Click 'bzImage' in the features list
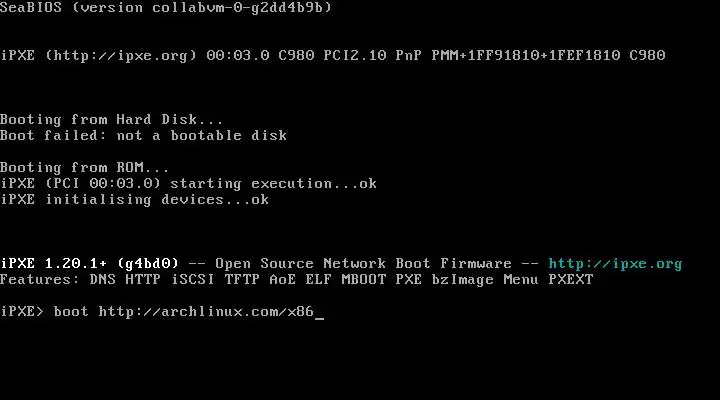 pyautogui.click(x=462, y=280)
